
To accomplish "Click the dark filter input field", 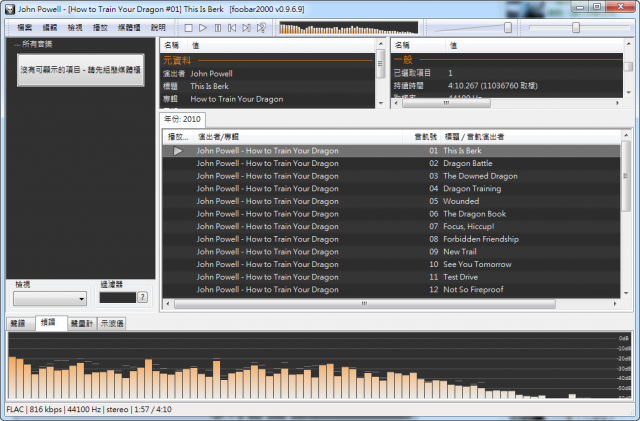I will (118, 297).
